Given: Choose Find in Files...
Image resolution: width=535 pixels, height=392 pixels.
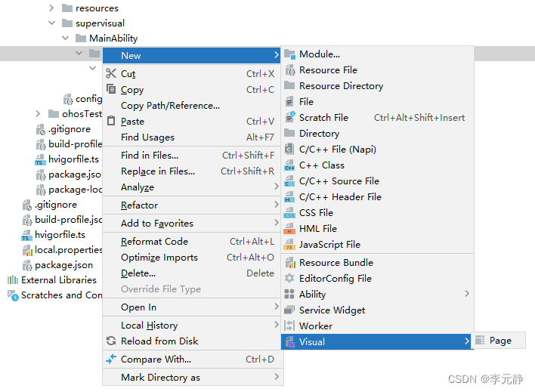Looking at the screenshot, I should [192, 156].
